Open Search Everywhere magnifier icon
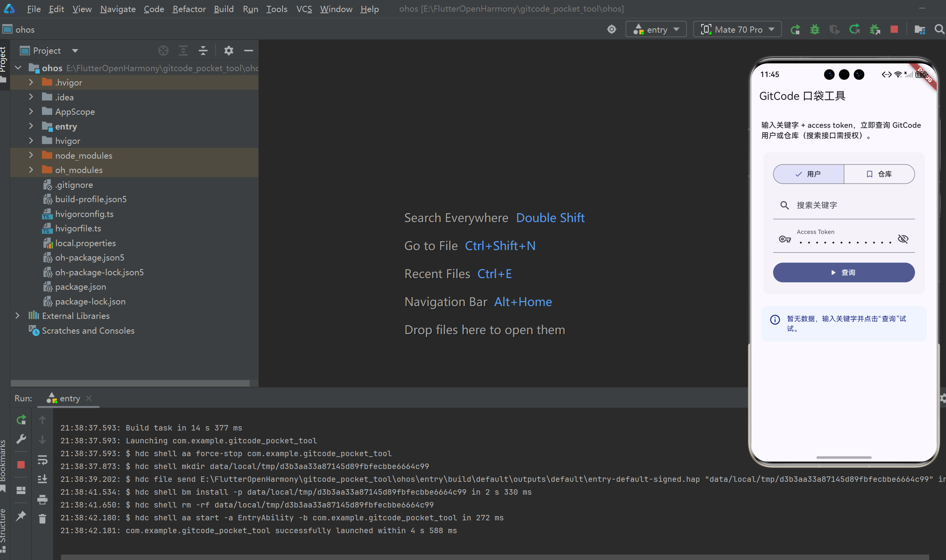946x560 pixels. coord(939,30)
